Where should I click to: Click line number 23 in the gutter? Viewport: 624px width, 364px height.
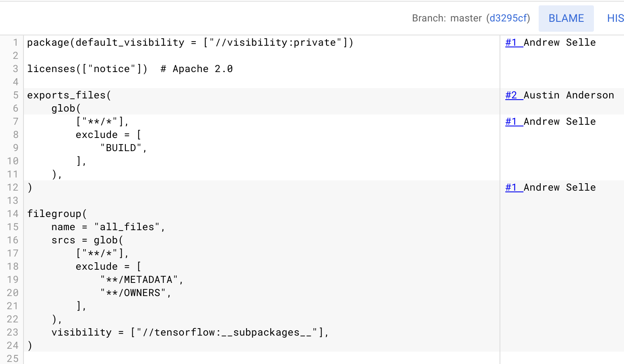pos(13,332)
